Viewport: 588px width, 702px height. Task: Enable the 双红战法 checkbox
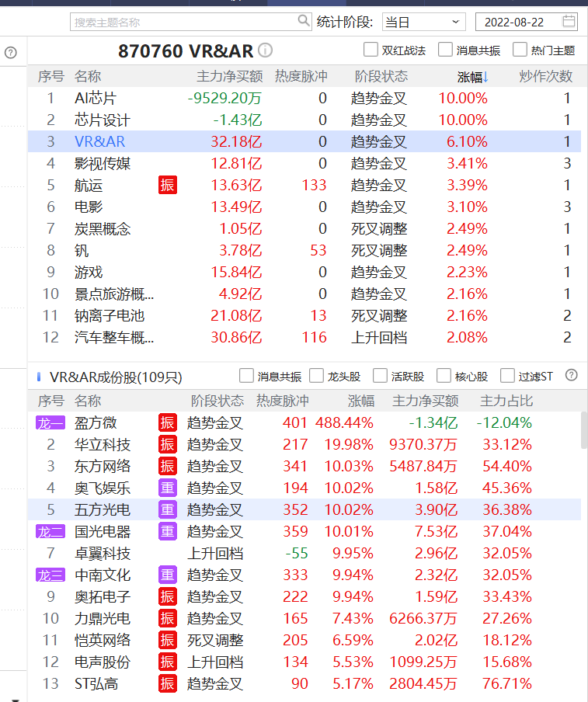(371, 50)
